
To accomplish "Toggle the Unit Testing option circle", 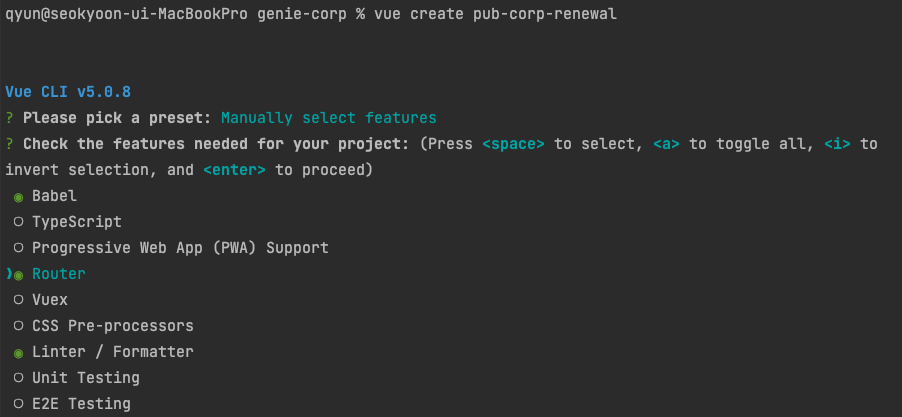I will point(18,378).
